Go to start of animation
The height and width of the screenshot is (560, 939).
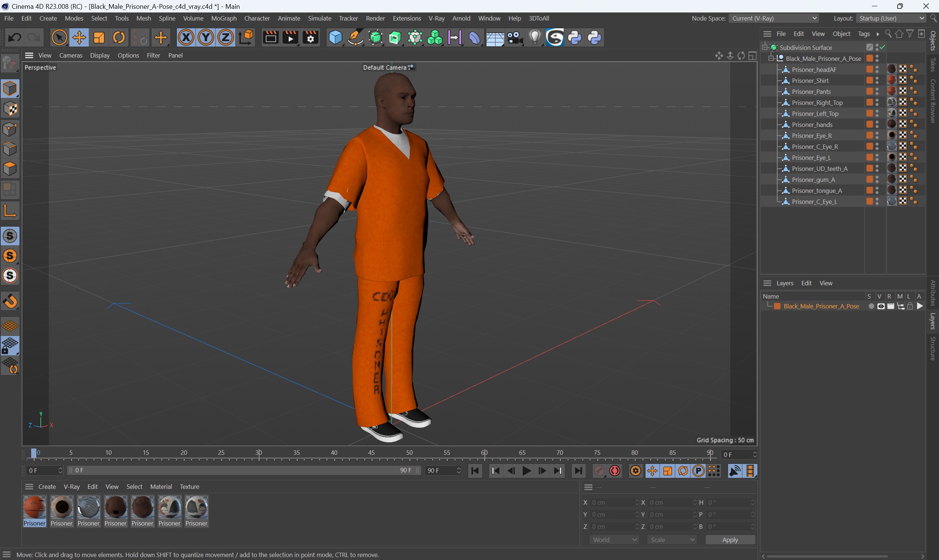(x=475, y=471)
